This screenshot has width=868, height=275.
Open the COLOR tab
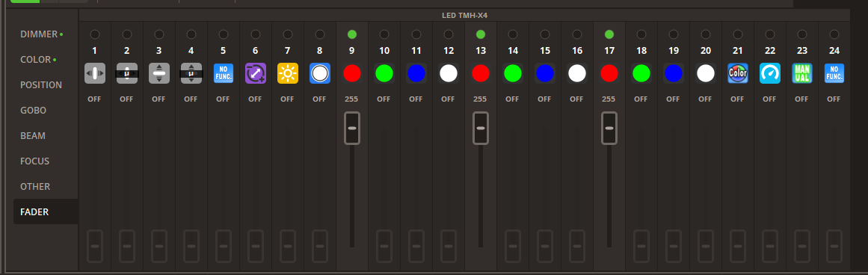(46, 60)
